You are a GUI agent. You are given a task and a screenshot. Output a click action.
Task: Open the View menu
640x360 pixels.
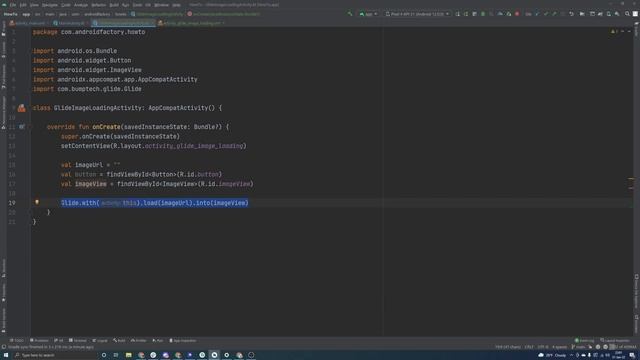coord(34,5)
